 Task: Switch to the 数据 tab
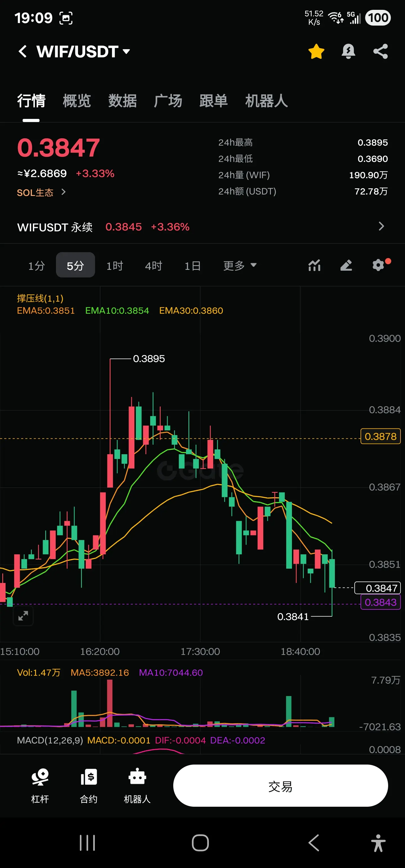tap(122, 101)
